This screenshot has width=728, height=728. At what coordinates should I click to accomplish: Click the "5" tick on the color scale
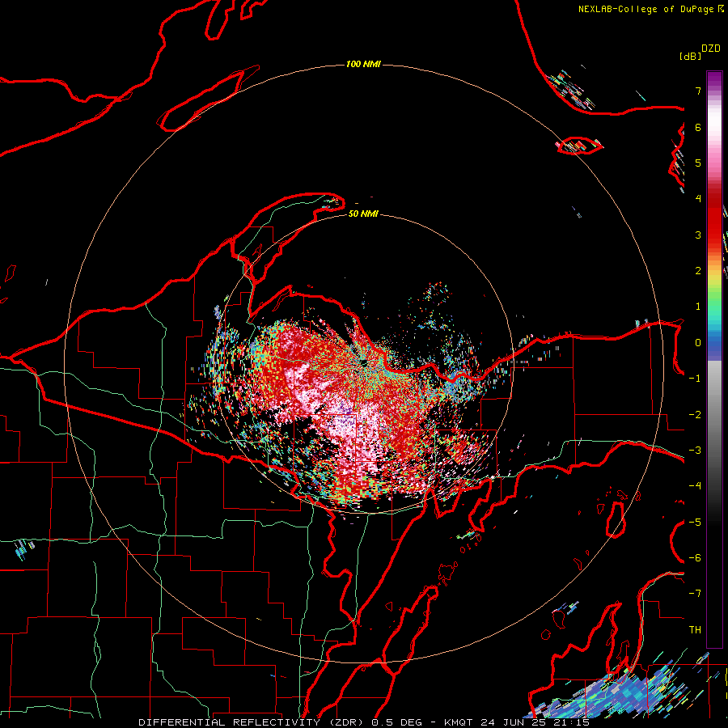[x=698, y=163]
